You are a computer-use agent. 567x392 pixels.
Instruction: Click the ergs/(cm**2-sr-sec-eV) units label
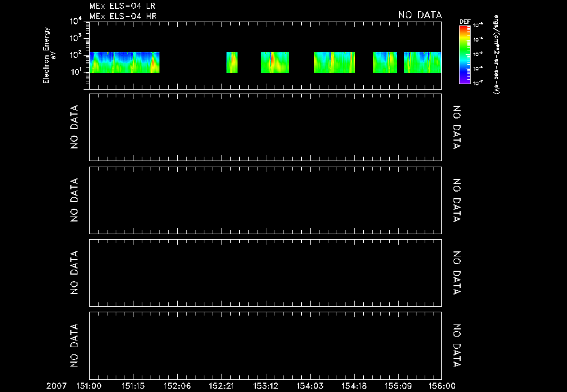click(x=497, y=55)
